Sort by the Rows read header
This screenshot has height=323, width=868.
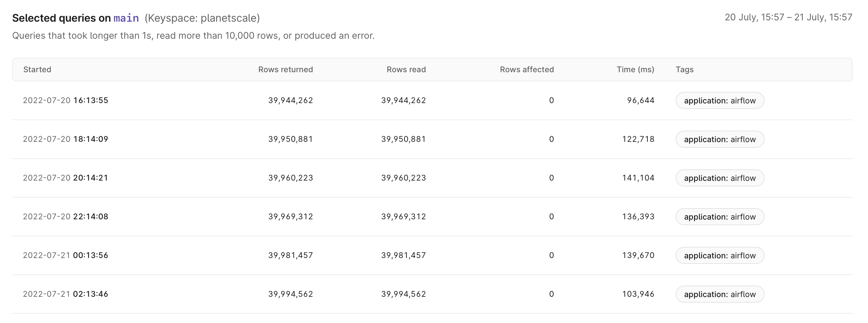click(x=406, y=69)
